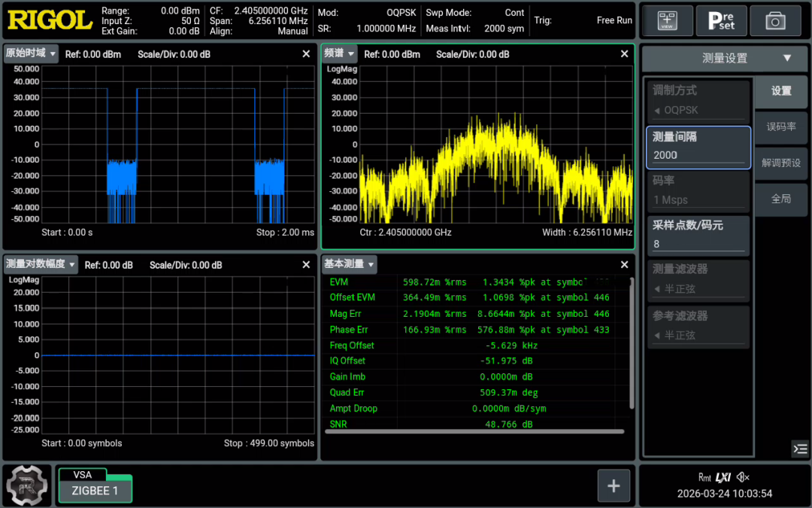Click the Quad Err value 509.37m deg
The height and width of the screenshot is (508, 812).
click(x=508, y=392)
